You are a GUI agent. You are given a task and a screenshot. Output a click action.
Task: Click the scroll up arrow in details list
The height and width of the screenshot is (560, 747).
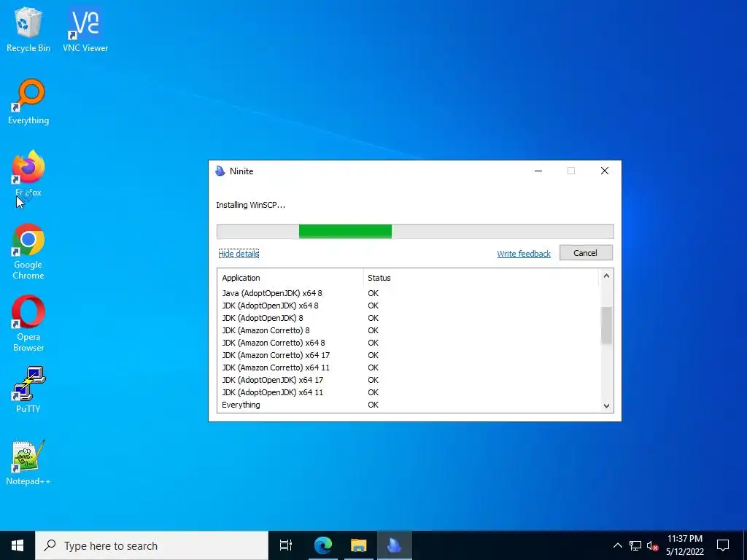[x=606, y=276]
